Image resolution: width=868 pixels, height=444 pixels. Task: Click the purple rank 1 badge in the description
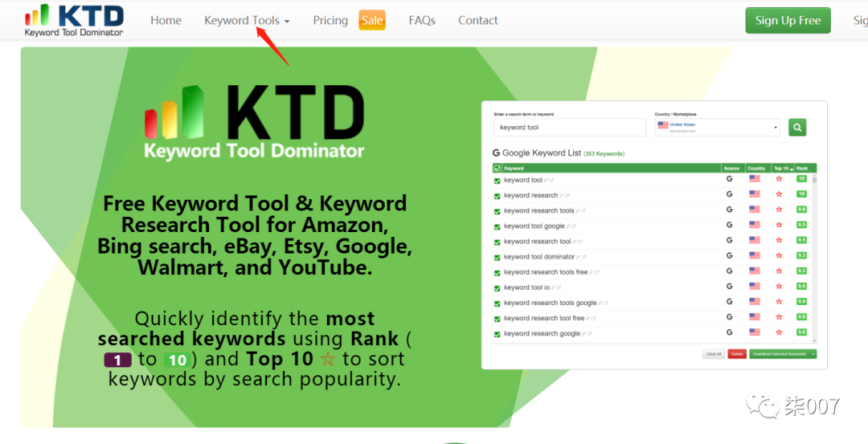point(118,360)
